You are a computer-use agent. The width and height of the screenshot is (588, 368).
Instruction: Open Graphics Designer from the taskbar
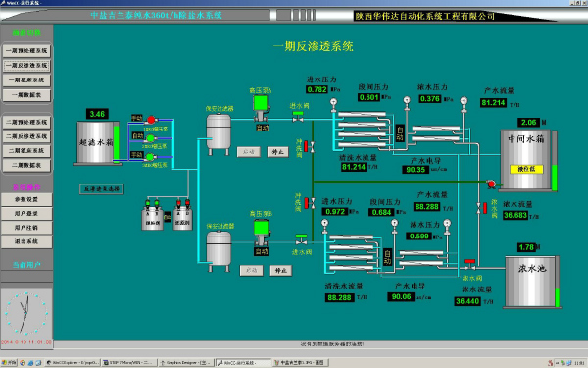(185, 363)
